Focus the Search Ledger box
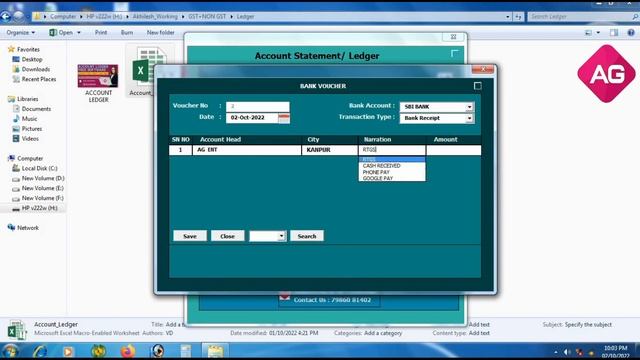640x360 pixels. pos(580,17)
